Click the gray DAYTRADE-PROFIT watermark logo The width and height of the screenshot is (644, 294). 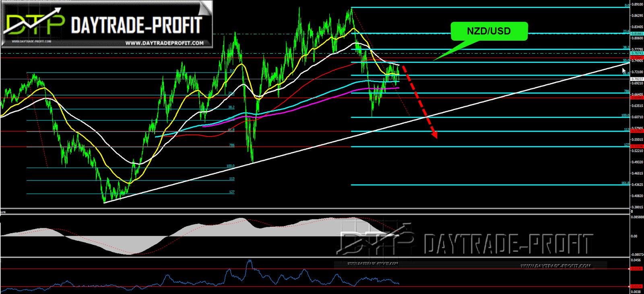point(465,243)
